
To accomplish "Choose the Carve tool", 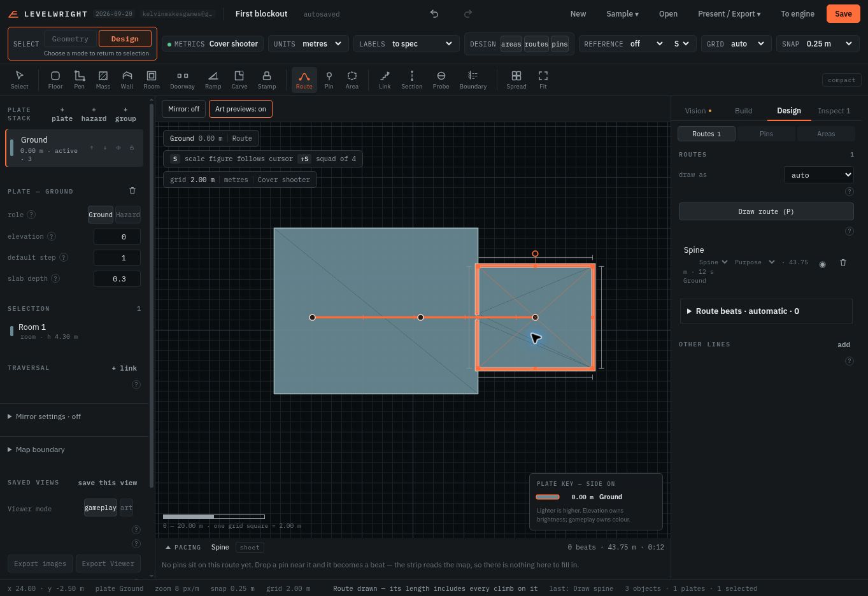I will tap(239, 80).
